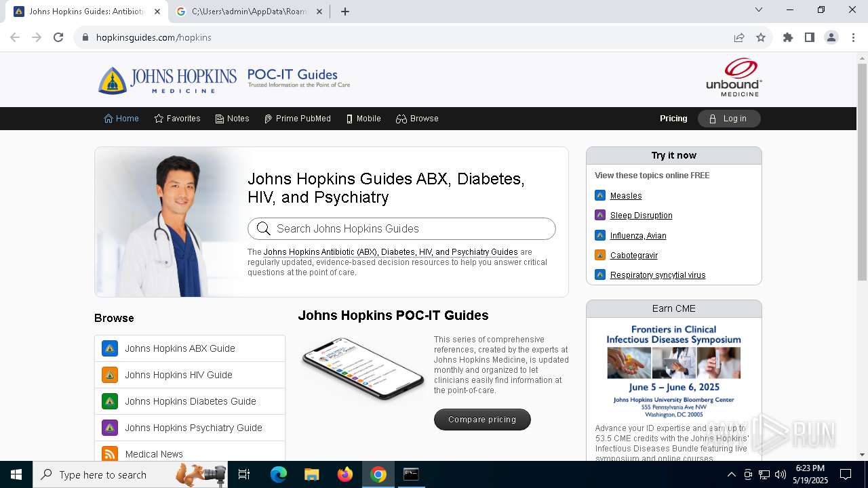
Task: Open the free Influenza, Avian topic
Action: click(x=638, y=236)
